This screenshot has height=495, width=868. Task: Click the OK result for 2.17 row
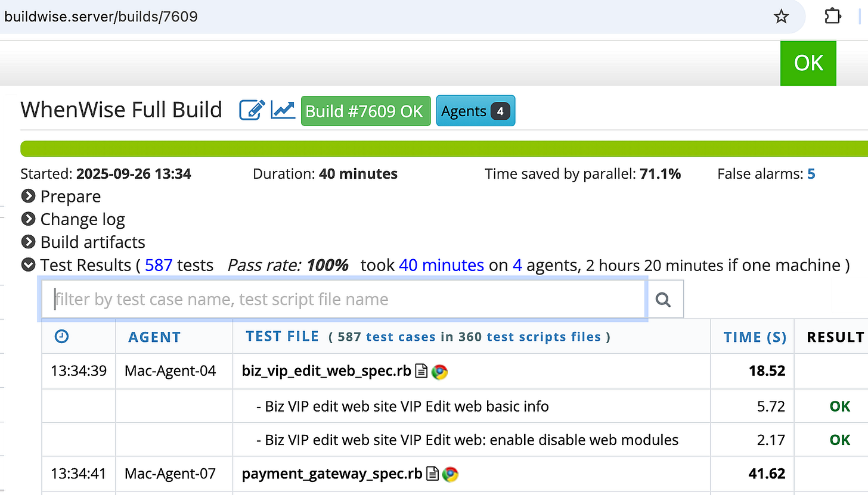click(x=840, y=440)
